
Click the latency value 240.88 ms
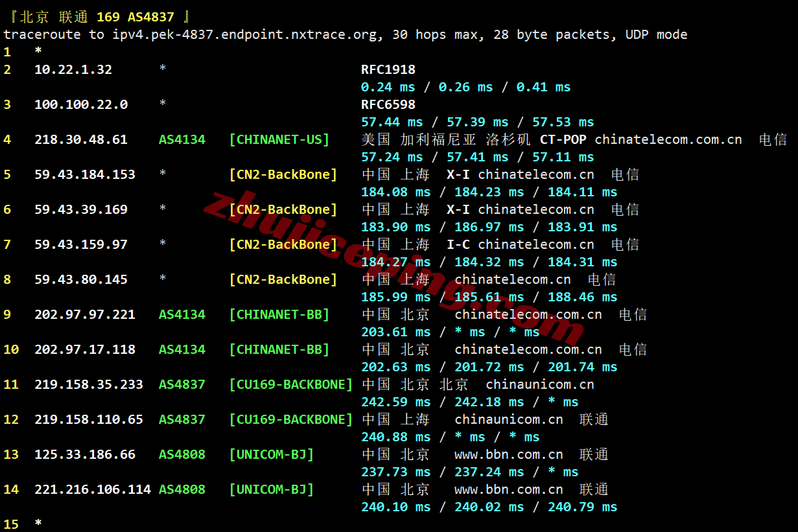[x=396, y=437]
